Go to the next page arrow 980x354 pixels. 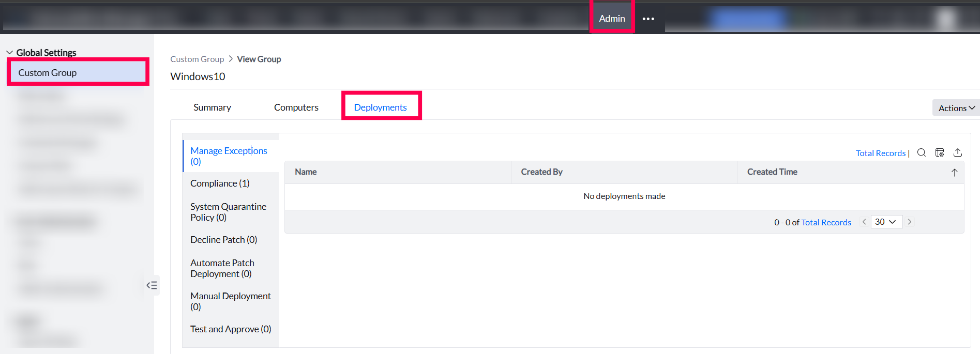click(910, 222)
